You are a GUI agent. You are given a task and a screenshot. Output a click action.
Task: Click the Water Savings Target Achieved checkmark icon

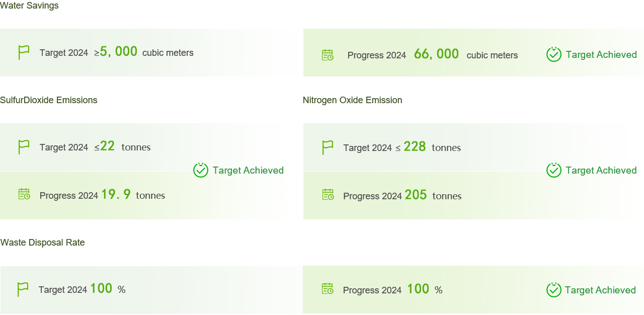pos(554,54)
